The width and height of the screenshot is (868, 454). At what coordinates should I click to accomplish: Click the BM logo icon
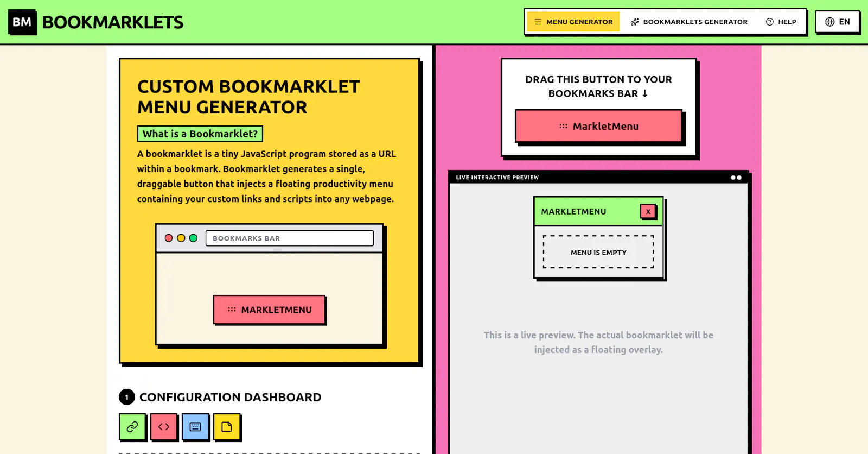coord(22,22)
